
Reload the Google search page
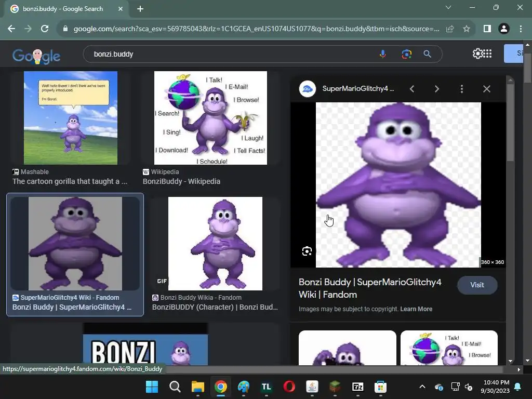pos(45,29)
